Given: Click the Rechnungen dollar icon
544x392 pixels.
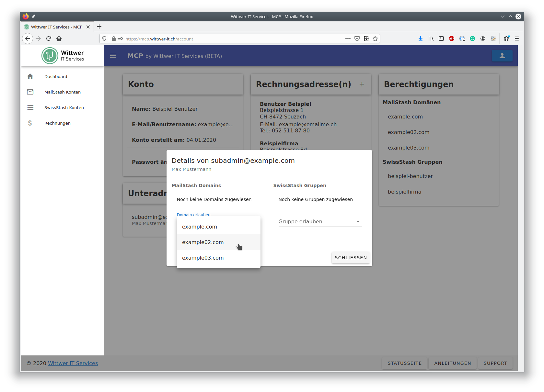Looking at the screenshot, I should [x=30, y=123].
